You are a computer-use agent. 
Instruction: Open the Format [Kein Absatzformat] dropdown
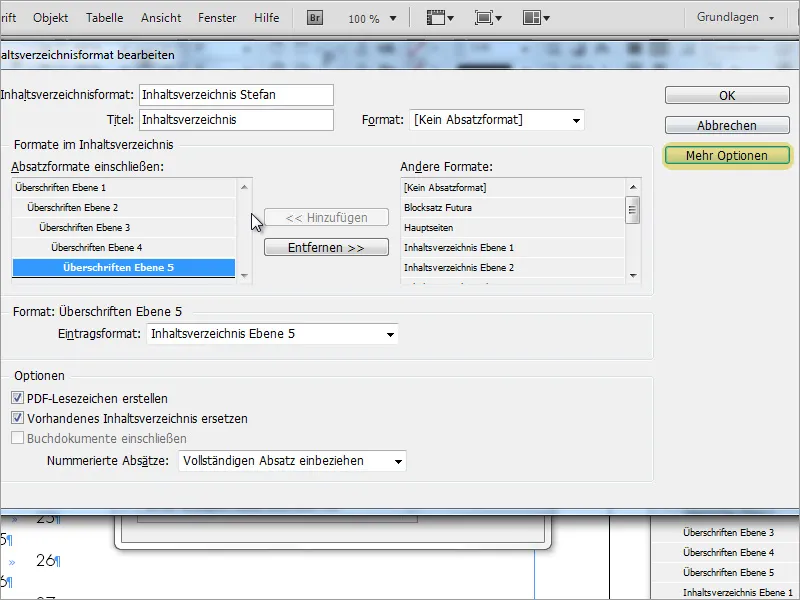click(496, 120)
